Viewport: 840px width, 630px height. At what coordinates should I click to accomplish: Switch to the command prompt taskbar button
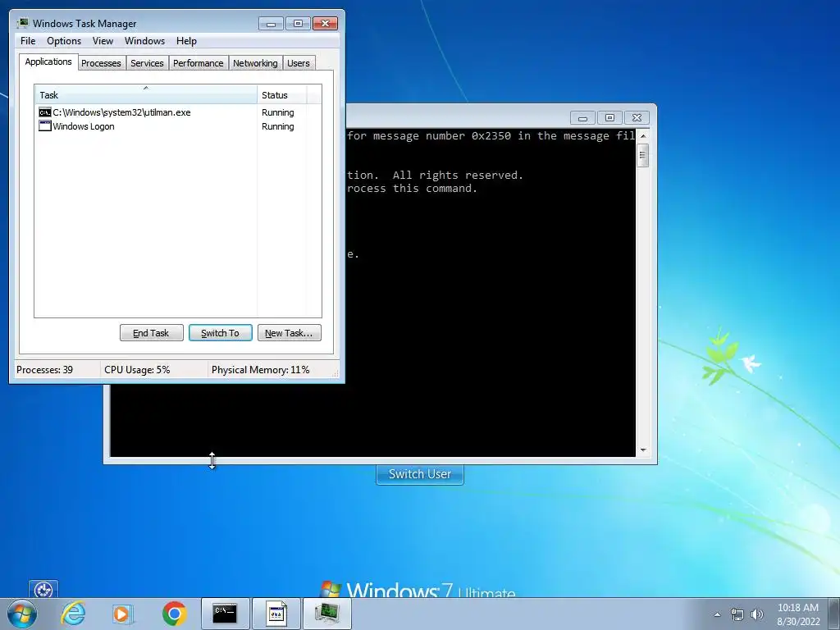coord(225,614)
